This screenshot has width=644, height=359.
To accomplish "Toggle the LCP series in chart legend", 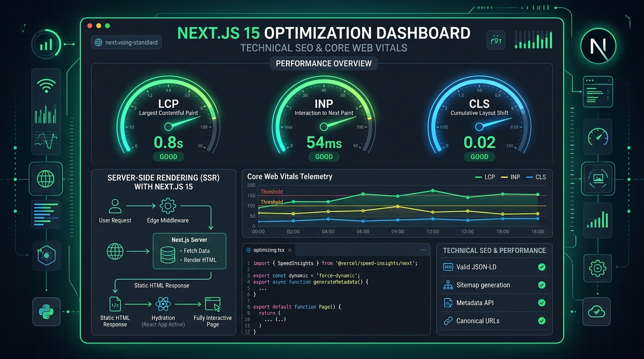I will 484,177.
